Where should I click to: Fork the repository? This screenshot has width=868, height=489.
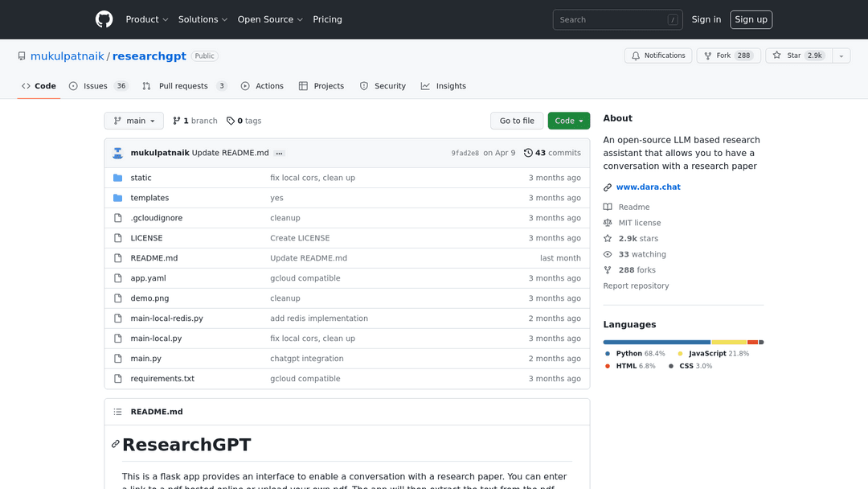(728, 55)
